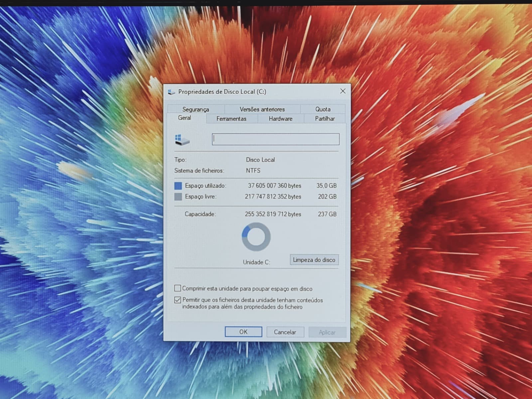
Task: Click the '35,0 GB' used space value
Action: click(x=327, y=186)
